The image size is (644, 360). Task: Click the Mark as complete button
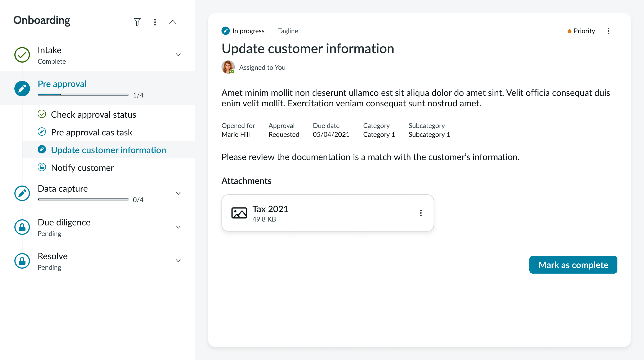click(x=573, y=265)
